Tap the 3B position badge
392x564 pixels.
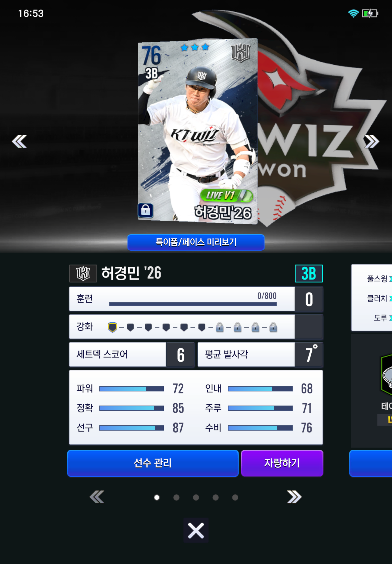[x=309, y=273]
